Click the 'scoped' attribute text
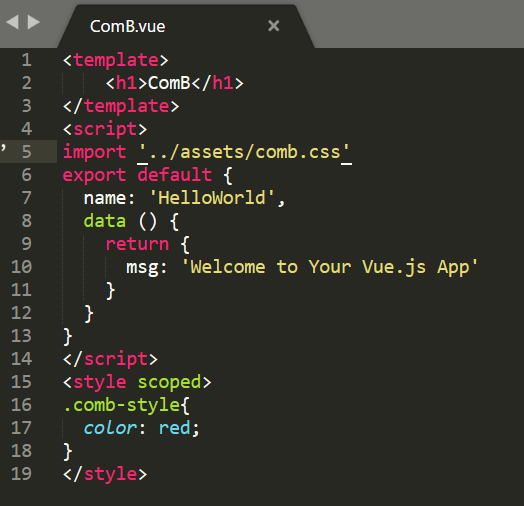 click(x=169, y=383)
